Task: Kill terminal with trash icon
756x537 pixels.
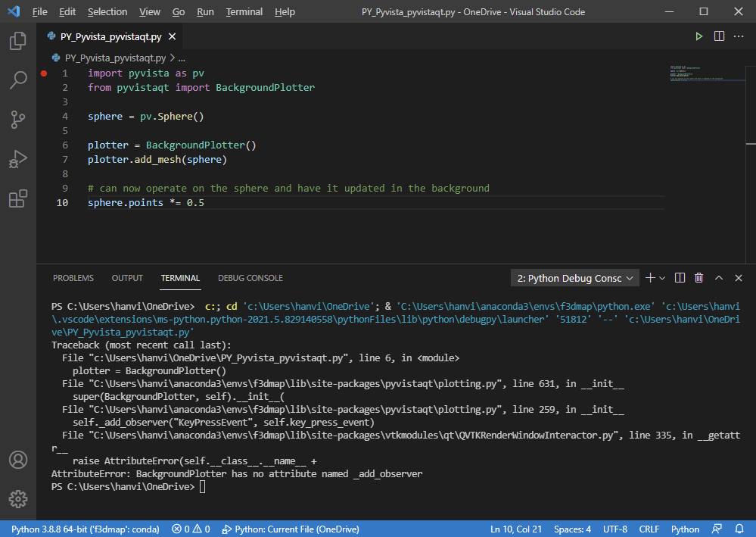Action: [698, 278]
